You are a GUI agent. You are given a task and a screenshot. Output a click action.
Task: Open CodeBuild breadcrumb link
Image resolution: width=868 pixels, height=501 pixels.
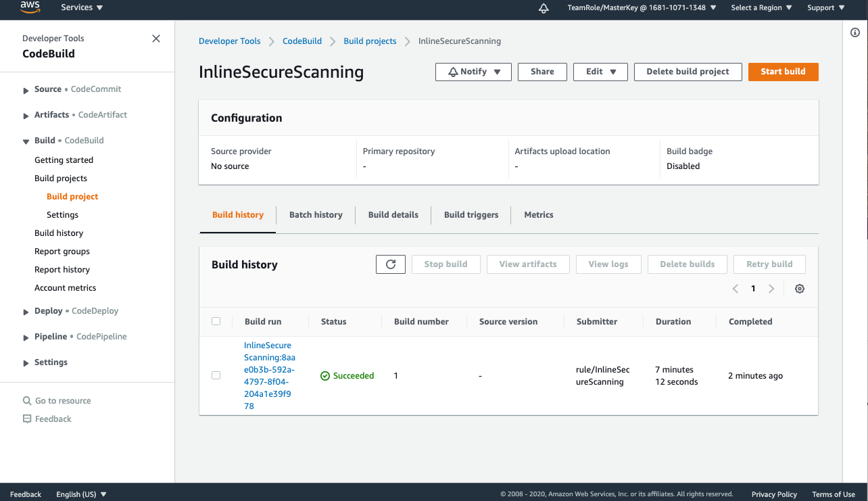(x=302, y=41)
